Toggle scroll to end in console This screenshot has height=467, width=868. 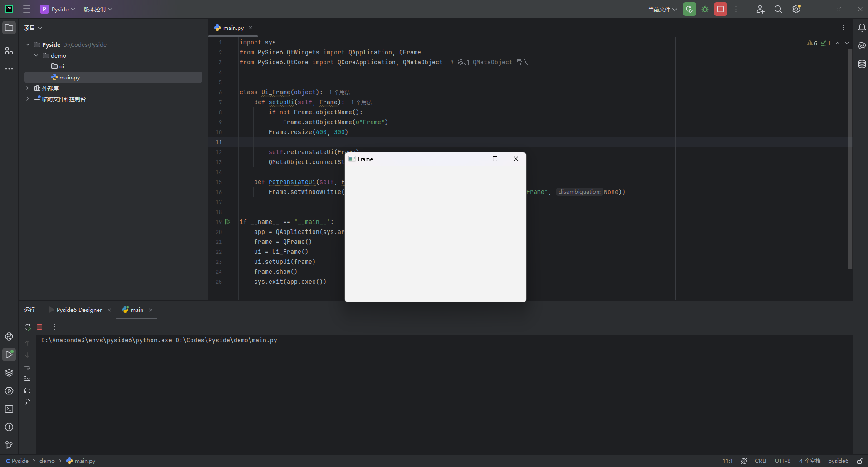(27, 379)
